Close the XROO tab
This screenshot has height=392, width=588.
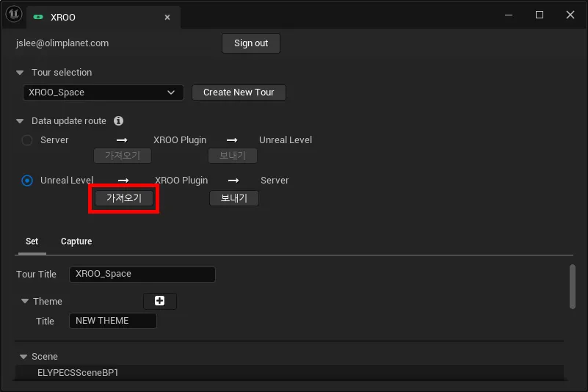[167, 18]
